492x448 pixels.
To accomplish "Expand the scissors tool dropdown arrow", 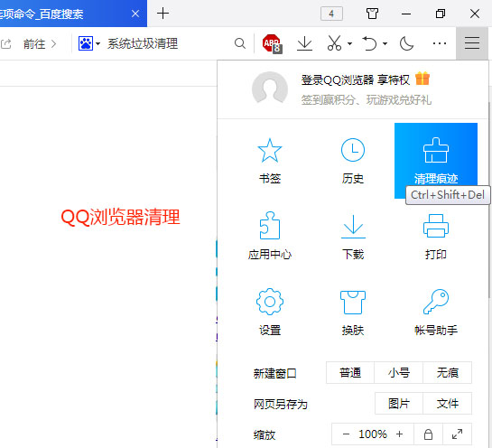I will [x=349, y=43].
